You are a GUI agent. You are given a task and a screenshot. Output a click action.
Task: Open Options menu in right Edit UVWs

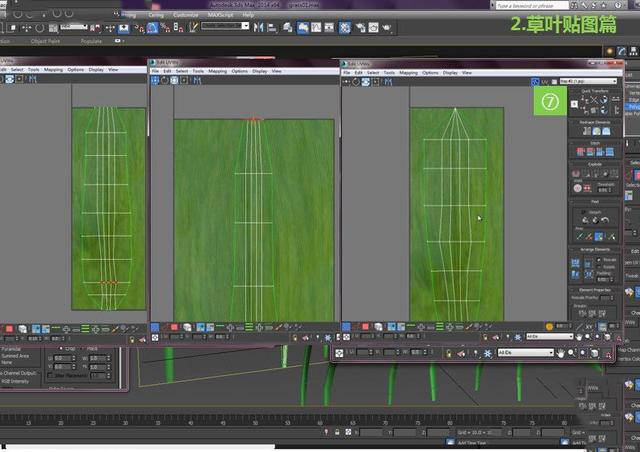(430, 73)
